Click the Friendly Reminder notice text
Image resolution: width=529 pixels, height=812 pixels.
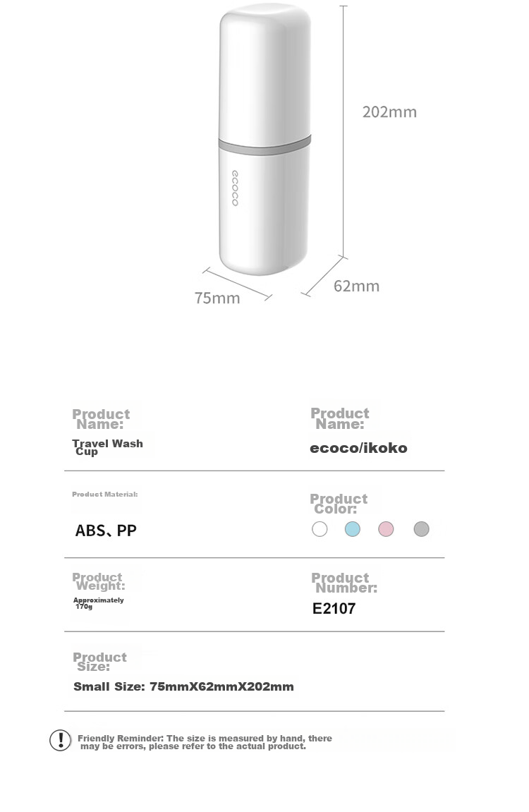click(205, 742)
